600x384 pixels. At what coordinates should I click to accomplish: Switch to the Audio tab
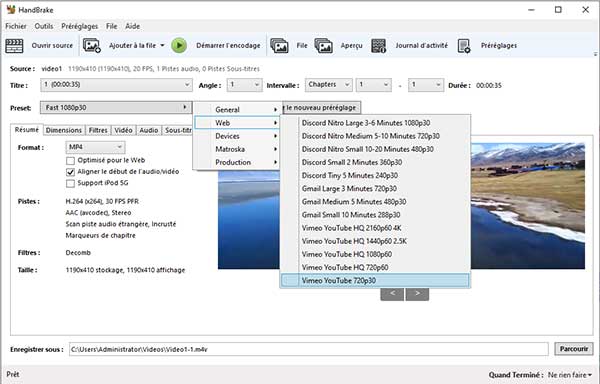(149, 130)
